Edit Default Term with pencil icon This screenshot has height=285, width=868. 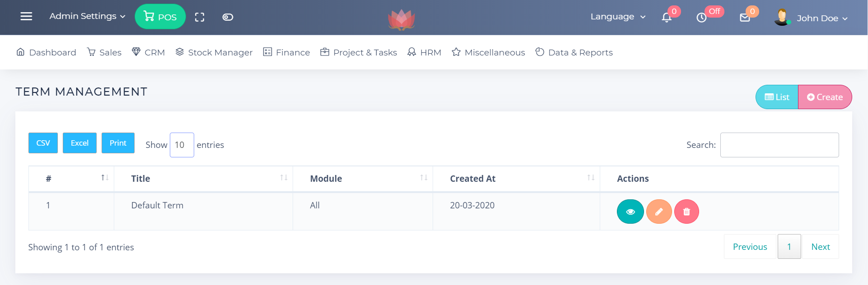click(x=659, y=211)
